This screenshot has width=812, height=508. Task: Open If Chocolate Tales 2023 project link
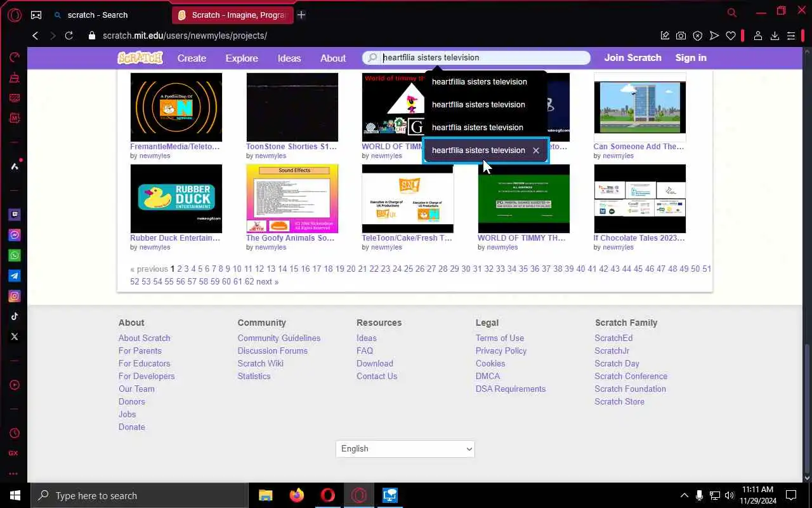point(639,238)
